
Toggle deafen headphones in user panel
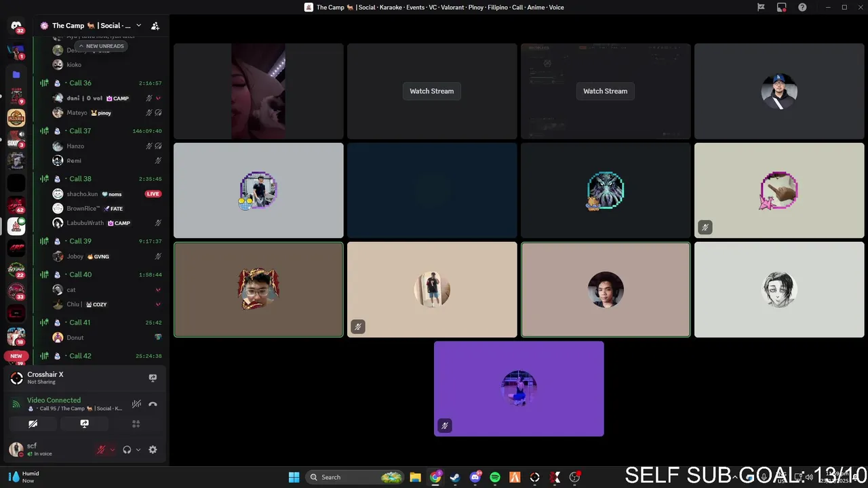tap(127, 449)
